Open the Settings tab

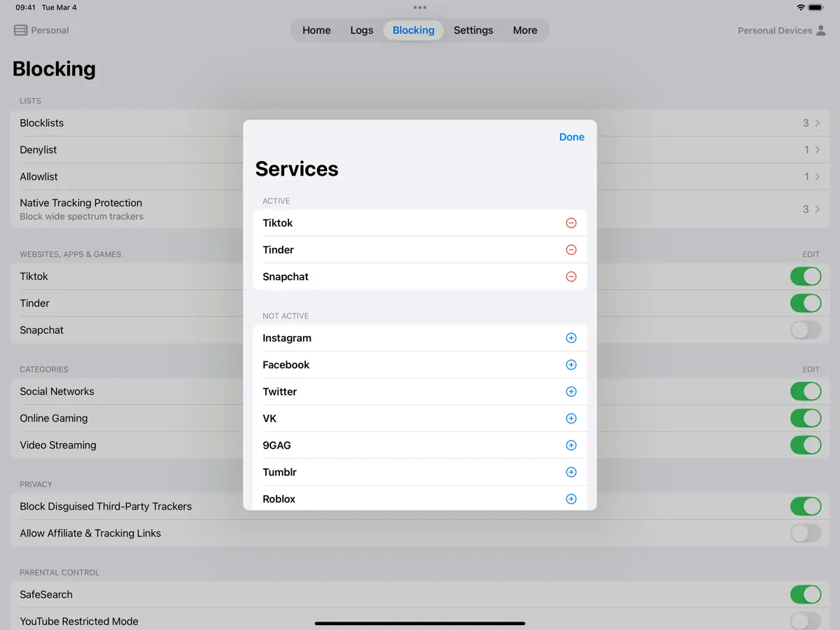tap(473, 30)
